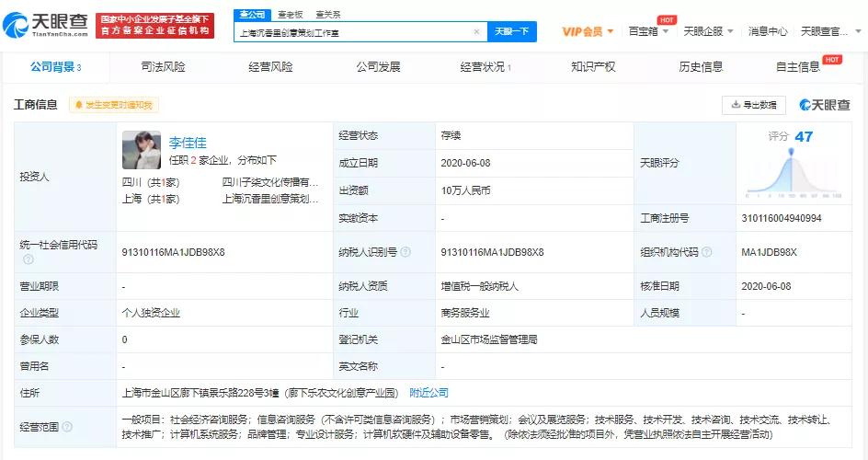Click 出资额 value 10万人民币
This screenshot has width=868, height=460.
click(x=465, y=190)
